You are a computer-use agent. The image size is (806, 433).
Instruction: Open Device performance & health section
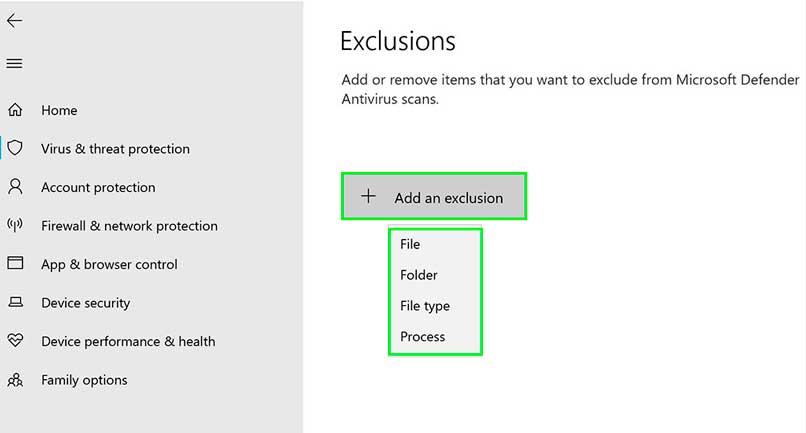(128, 341)
